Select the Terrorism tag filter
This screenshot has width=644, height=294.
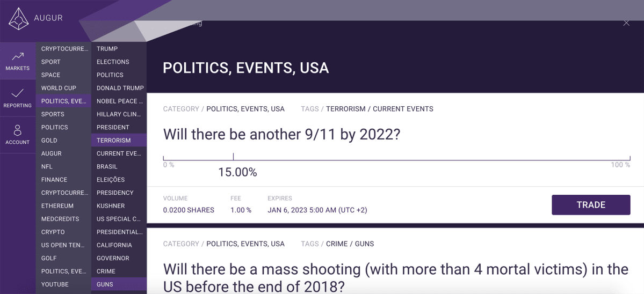119,140
